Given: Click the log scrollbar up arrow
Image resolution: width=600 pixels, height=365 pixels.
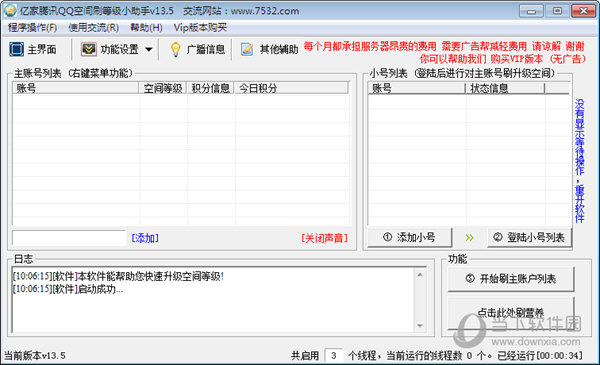Looking at the screenshot, I should click(420, 274).
